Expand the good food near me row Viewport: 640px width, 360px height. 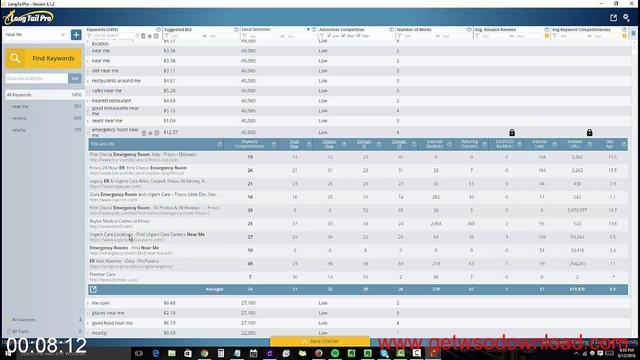click(x=88, y=323)
